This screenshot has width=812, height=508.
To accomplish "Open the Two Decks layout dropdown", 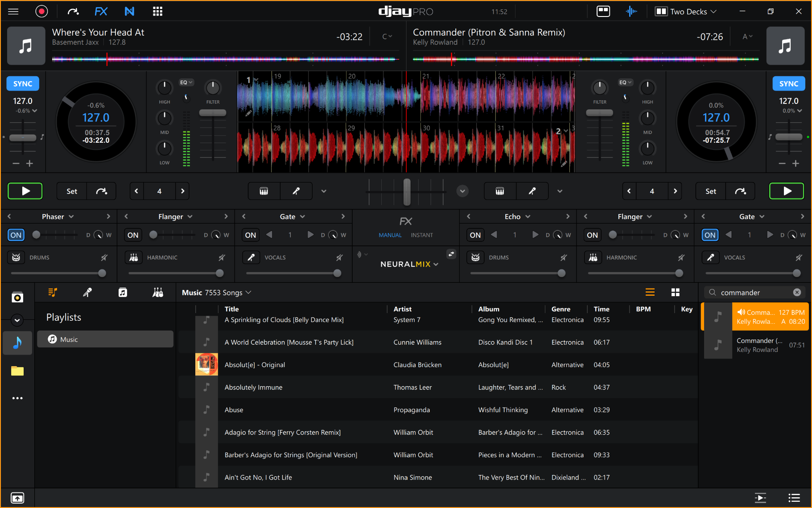I will (x=686, y=12).
